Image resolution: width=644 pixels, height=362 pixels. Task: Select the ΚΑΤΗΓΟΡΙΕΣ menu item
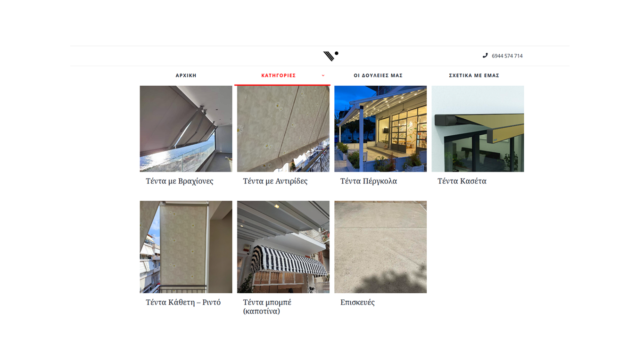click(x=279, y=75)
